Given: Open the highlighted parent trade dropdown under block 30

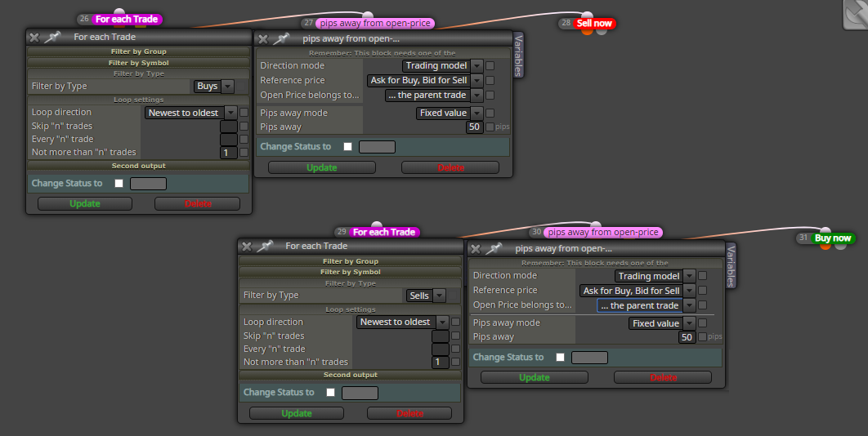Looking at the screenshot, I should click(x=646, y=305).
